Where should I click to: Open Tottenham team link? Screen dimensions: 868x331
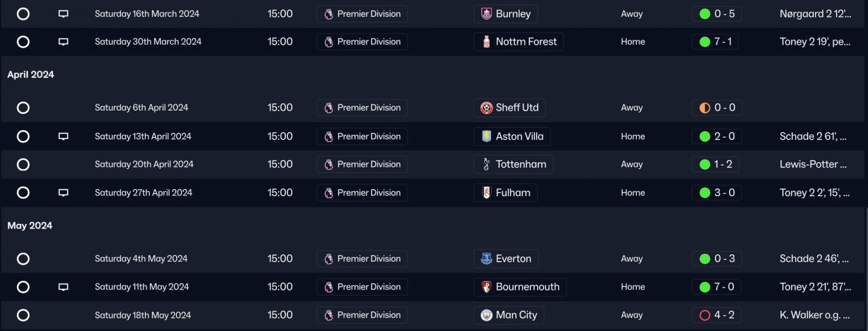513,164
